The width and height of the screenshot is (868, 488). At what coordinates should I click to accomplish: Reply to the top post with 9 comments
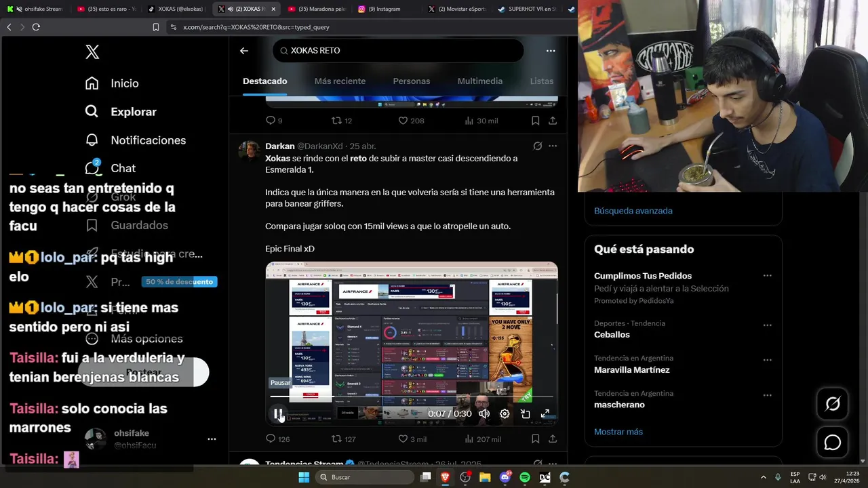(274, 121)
